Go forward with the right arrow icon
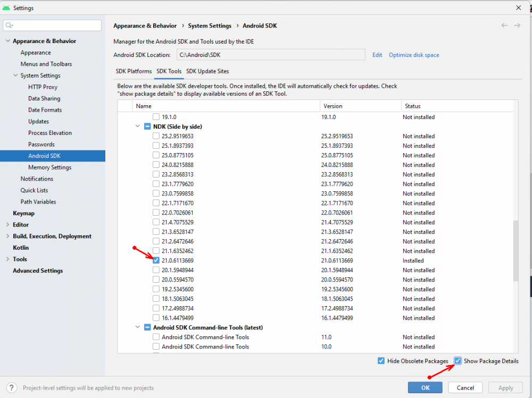This screenshot has width=532, height=398. pyautogui.click(x=518, y=26)
